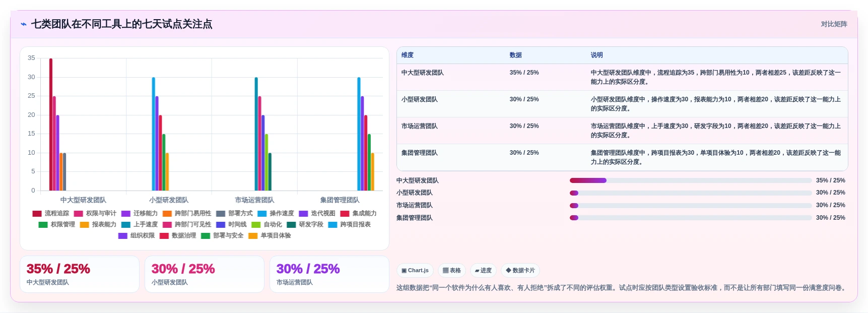Click the 35% / 25% value in the table

(x=524, y=73)
